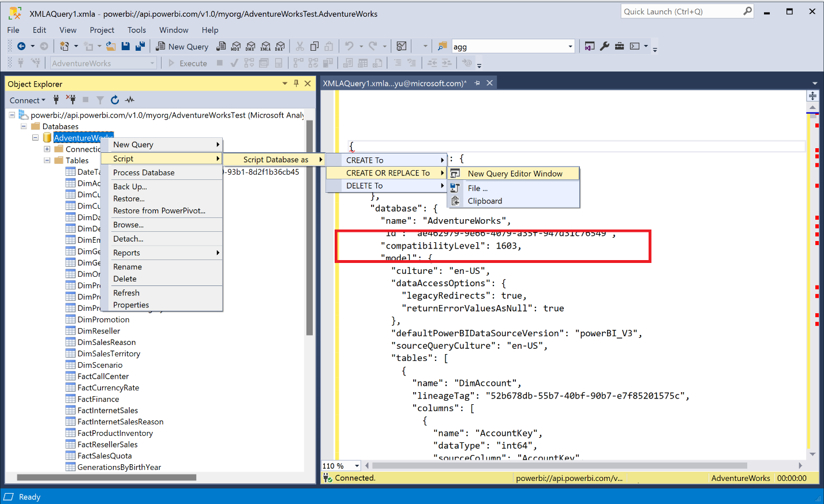Connect to a server in Object Explorer

23,100
